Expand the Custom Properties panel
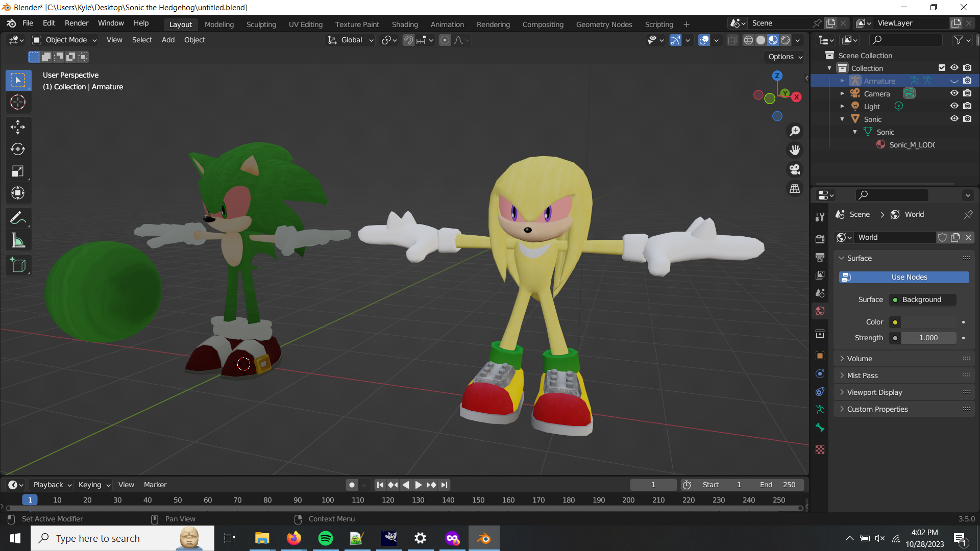The height and width of the screenshot is (551, 980). pos(904,409)
